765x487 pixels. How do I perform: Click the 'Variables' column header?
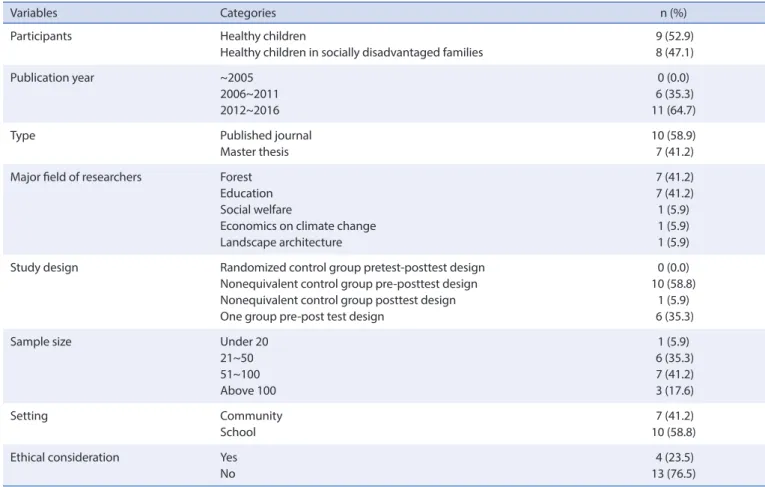pyautogui.click(x=34, y=13)
